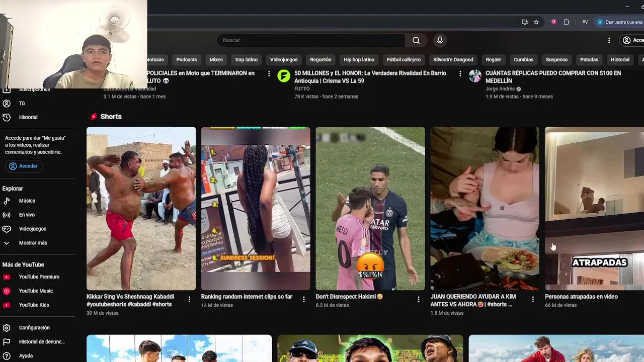Select the Historial filter chip
The height and width of the screenshot is (362, 644).
620,59
